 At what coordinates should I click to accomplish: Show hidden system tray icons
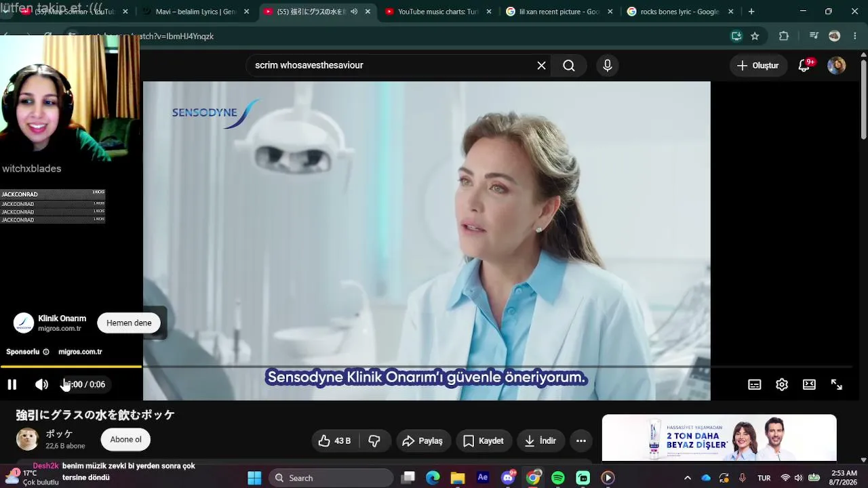[x=688, y=478]
